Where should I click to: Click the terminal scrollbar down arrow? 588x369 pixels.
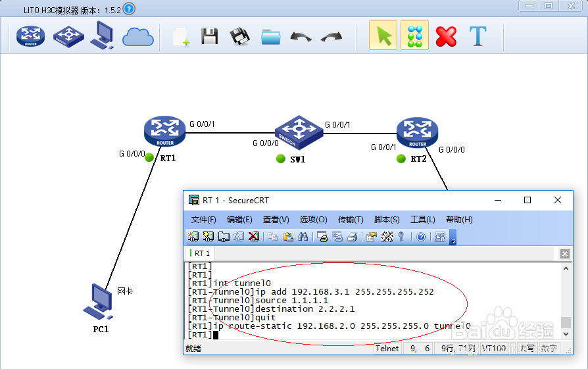[566, 333]
